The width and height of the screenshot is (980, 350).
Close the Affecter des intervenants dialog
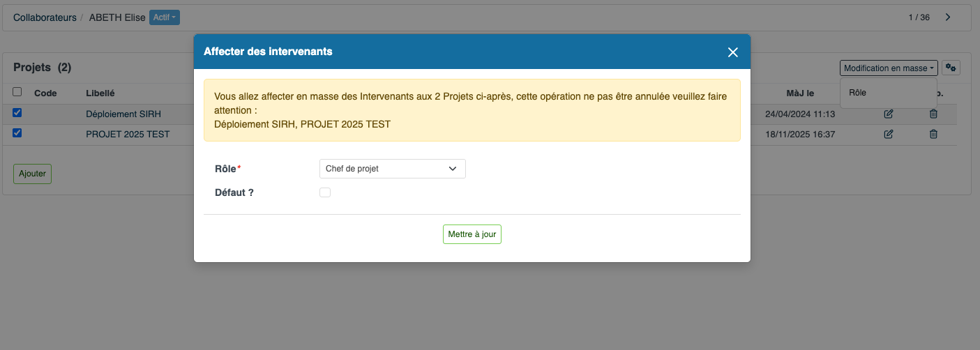pos(732,52)
